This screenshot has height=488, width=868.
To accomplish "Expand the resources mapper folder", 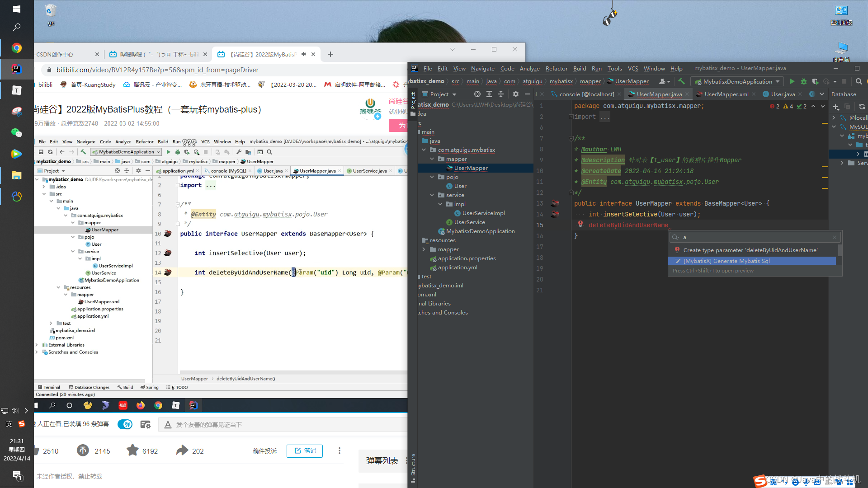I will tap(424, 249).
